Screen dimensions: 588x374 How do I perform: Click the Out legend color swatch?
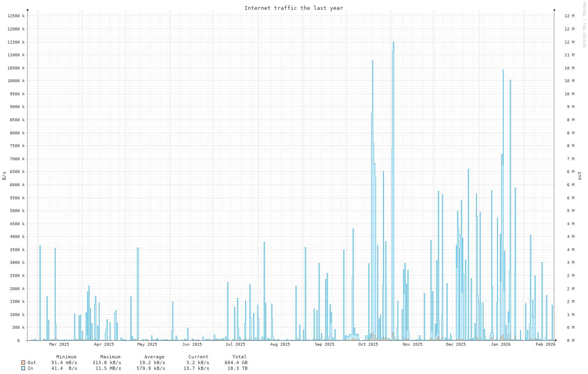23,362
